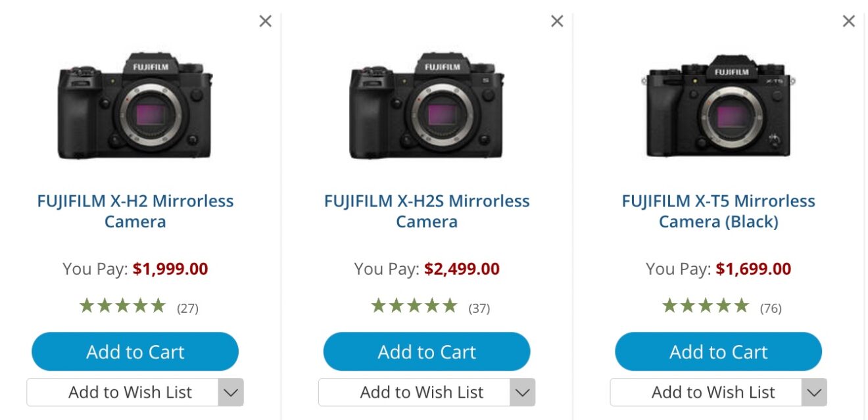This screenshot has height=420, width=868.
Task: Remove the FUJIFILM X-T5 from comparison
Action: [848, 20]
